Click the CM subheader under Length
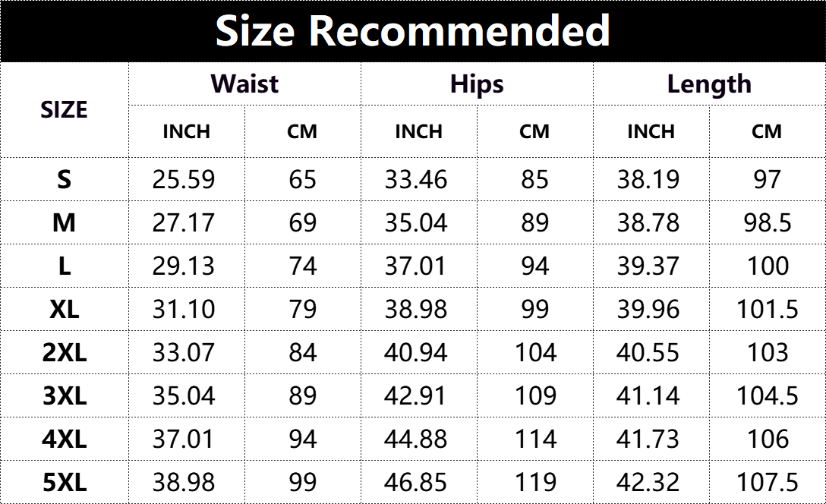Screen dimensions: 826x504 (x=767, y=131)
